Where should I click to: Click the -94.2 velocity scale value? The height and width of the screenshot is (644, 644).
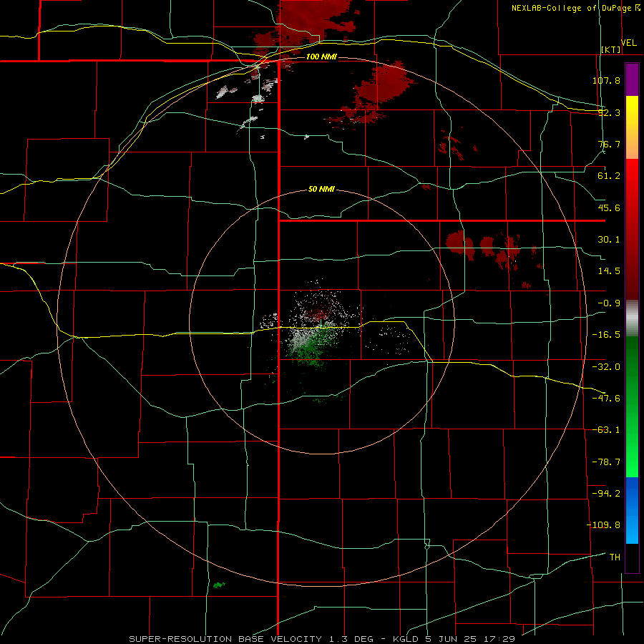tap(606, 494)
